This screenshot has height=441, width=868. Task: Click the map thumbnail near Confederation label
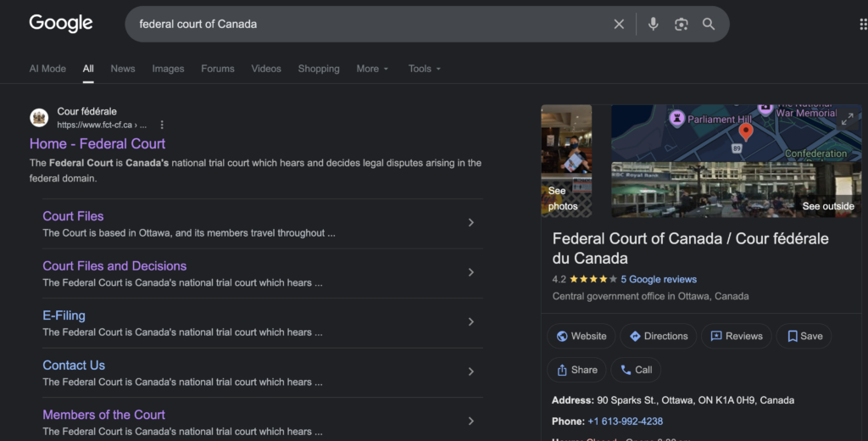tap(737, 132)
